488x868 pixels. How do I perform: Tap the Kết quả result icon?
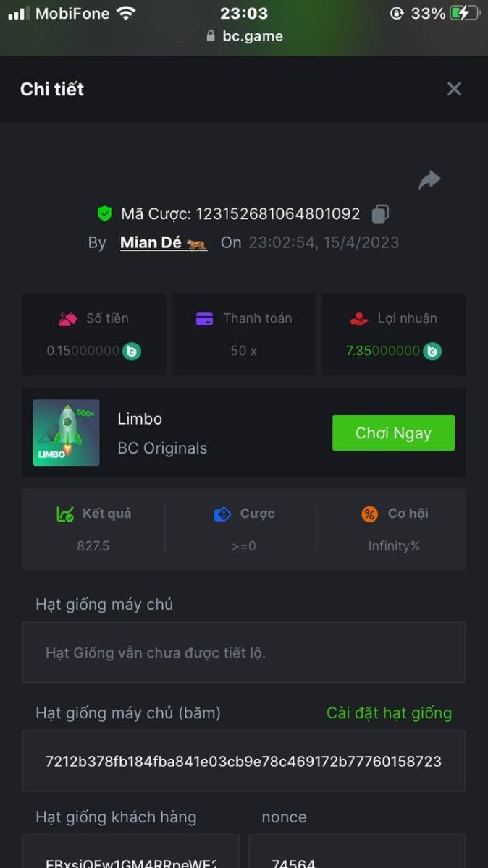(x=65, y=514)
